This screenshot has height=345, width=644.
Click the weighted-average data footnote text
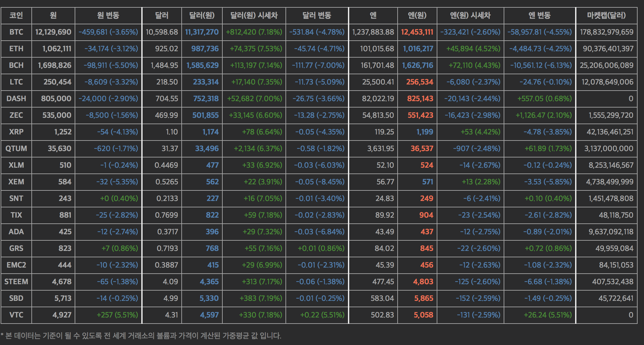click(x=141, y=336)
